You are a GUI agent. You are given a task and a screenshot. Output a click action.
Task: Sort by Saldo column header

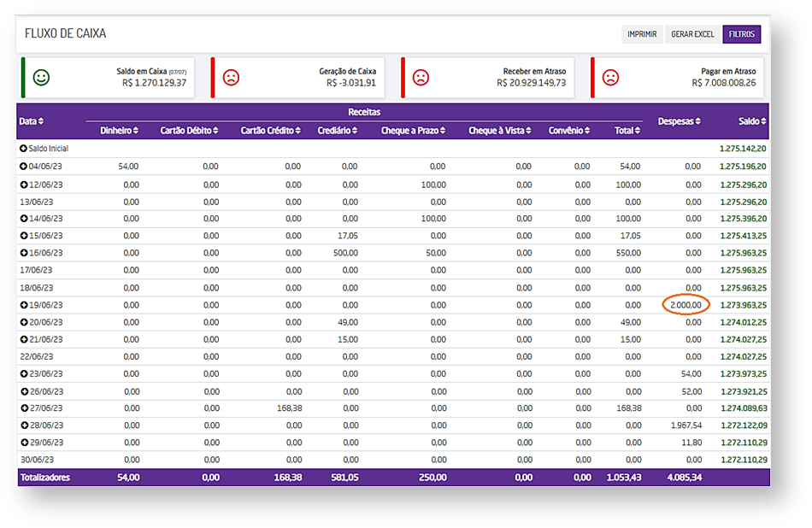pos(752,121)
